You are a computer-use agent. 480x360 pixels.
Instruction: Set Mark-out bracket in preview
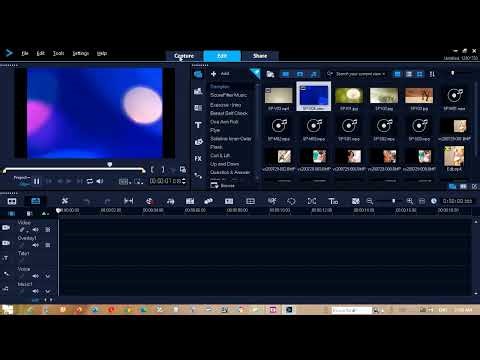(x=163, y=170)
